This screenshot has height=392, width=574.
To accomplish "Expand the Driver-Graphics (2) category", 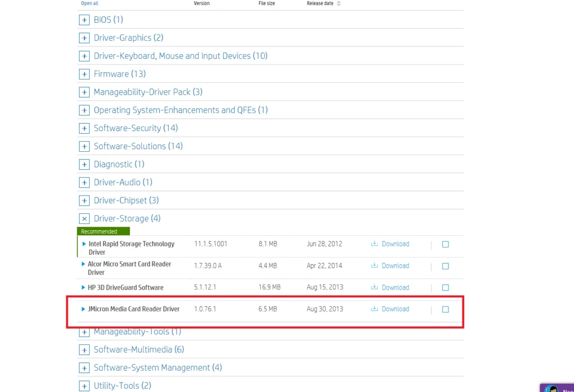I will pos(84,38).
